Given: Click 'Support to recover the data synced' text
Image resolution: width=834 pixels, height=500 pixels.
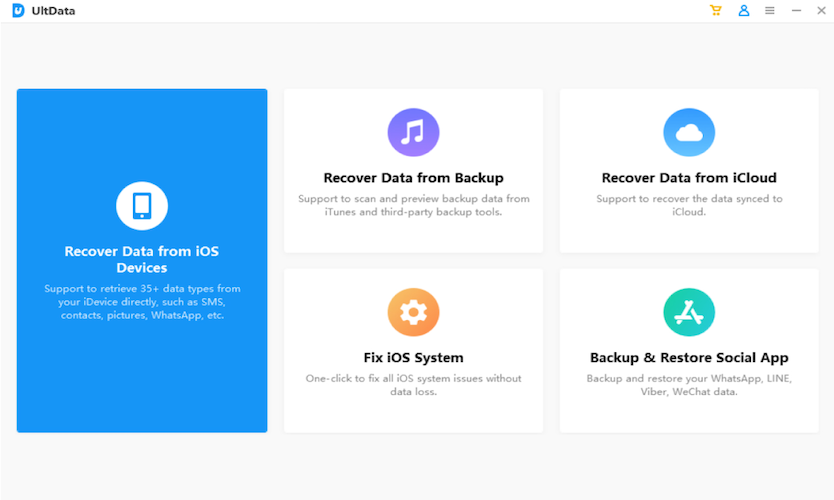Looking at the screenshot, I should coord(689,205).
